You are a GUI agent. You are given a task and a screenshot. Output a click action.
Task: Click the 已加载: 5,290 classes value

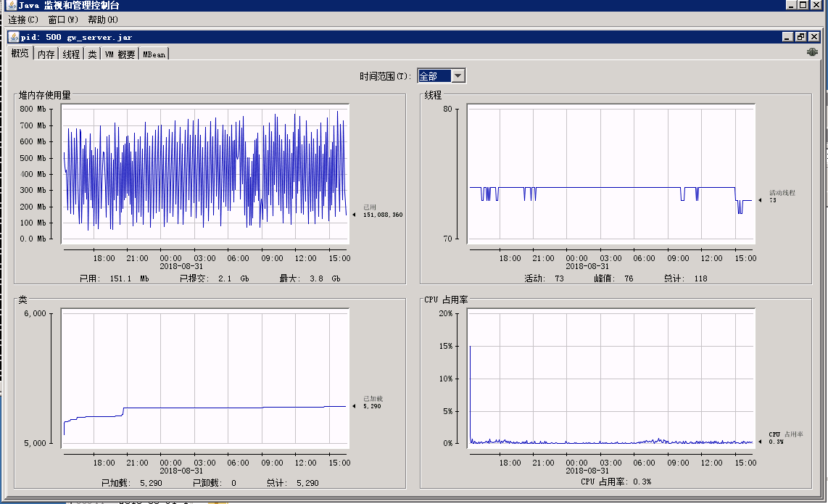coord(131,483)
